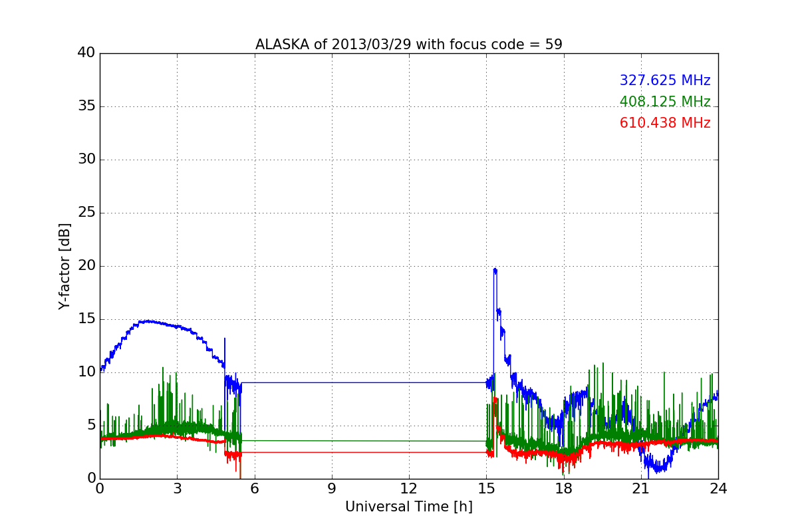This screenshot has width=798, height=532.
Task: Click the y-axis tick label 30
Action: click(86, 160)
